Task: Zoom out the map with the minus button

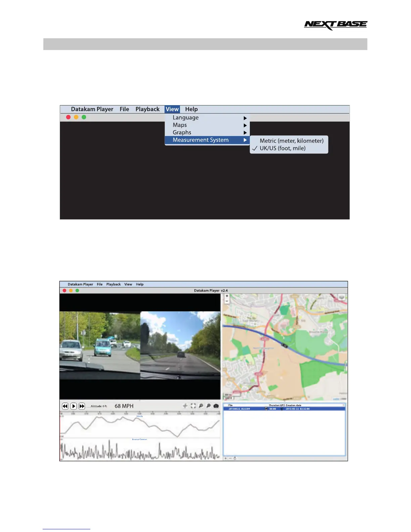Action: pos(227,301)
